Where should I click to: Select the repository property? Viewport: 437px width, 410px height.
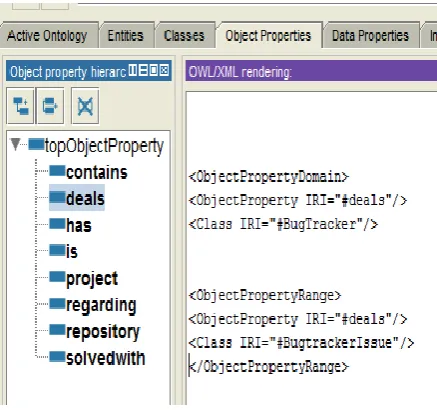coord(103,332)
